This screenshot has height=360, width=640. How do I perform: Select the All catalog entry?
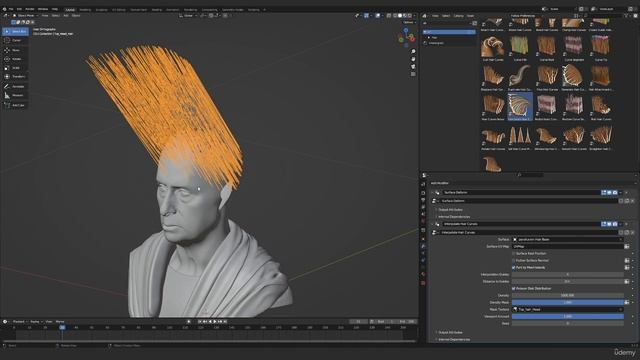(449, 31)
